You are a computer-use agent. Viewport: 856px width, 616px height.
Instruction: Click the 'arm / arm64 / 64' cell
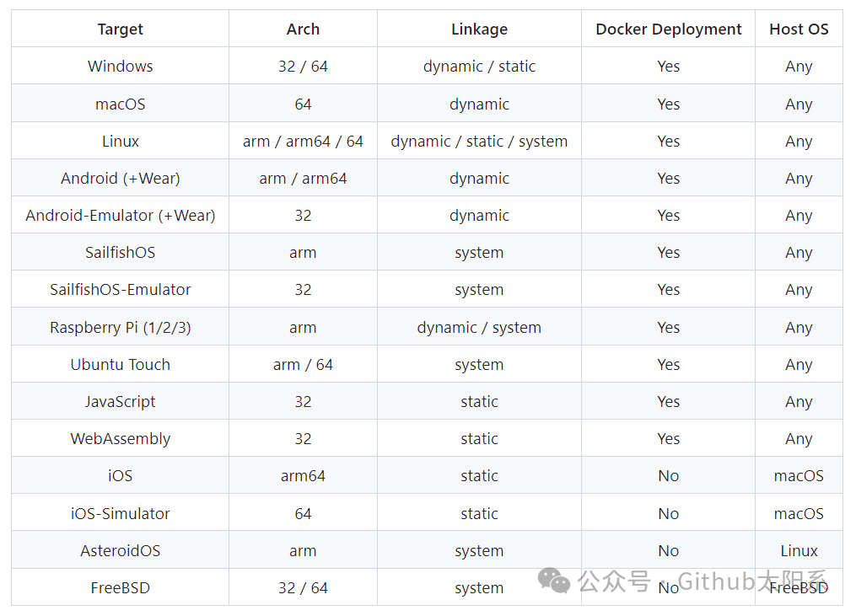coord(303,142)
